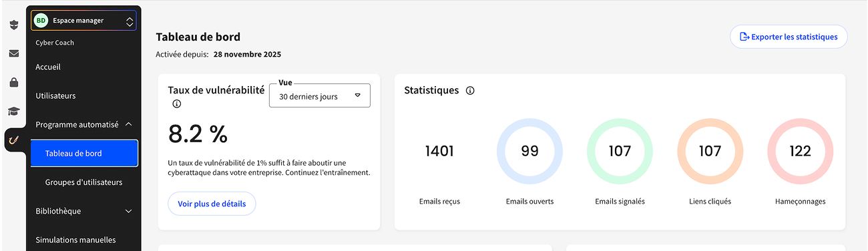The image size is (868, 251).
Task: Click the 28 novembre 2025 activation date
Action: pyautogui.click(x=247, y=55)
